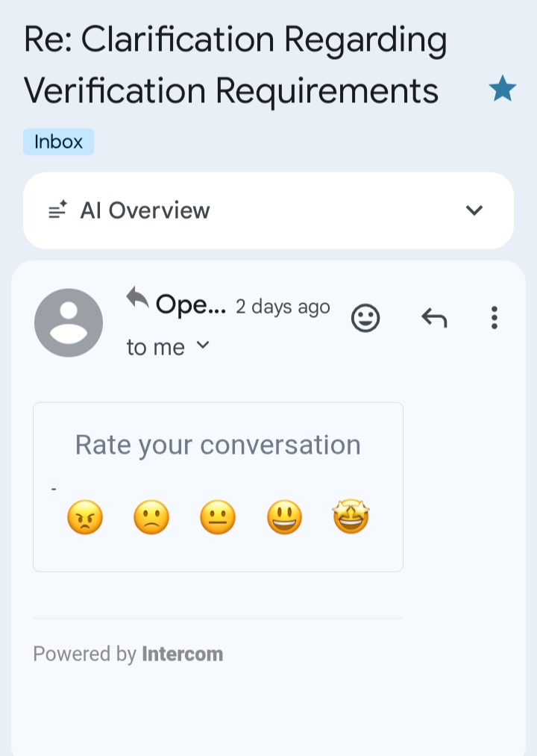Expand the AI Overview chevron

(474, 210)
